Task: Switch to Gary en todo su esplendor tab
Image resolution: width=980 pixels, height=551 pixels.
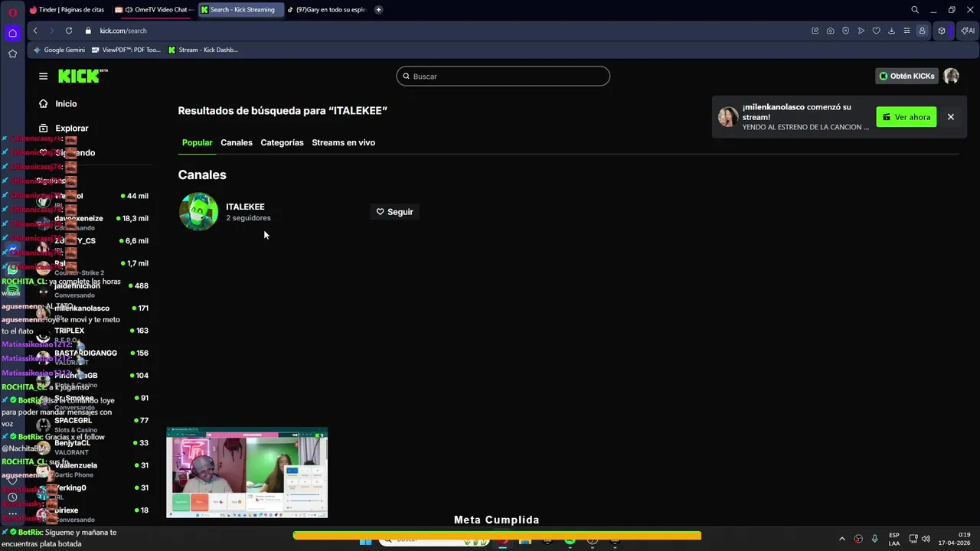Action: (325, 10)
